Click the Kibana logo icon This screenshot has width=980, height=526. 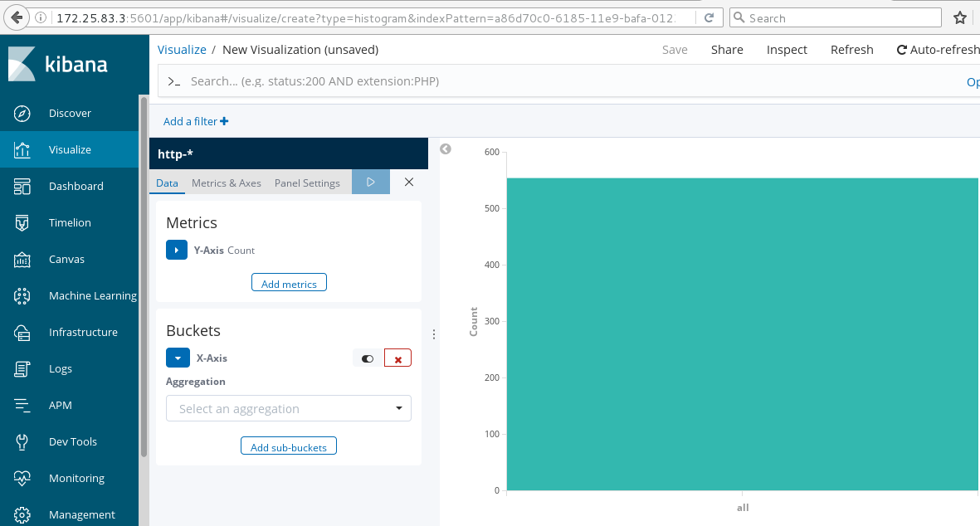(22, 64)
